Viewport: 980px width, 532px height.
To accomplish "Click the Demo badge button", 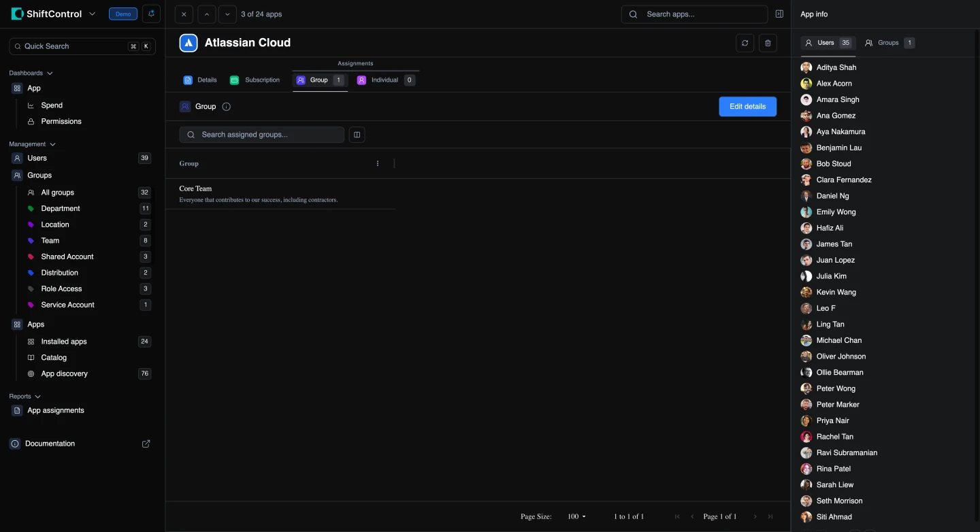I will 123,14.
